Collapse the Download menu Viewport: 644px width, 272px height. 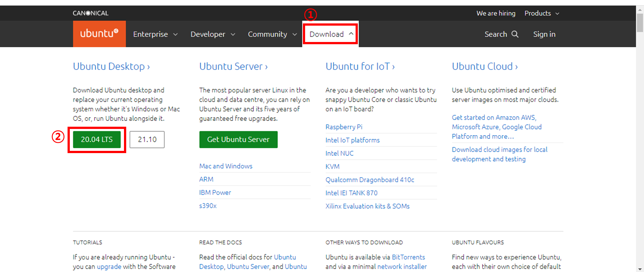tap(331, 34)
